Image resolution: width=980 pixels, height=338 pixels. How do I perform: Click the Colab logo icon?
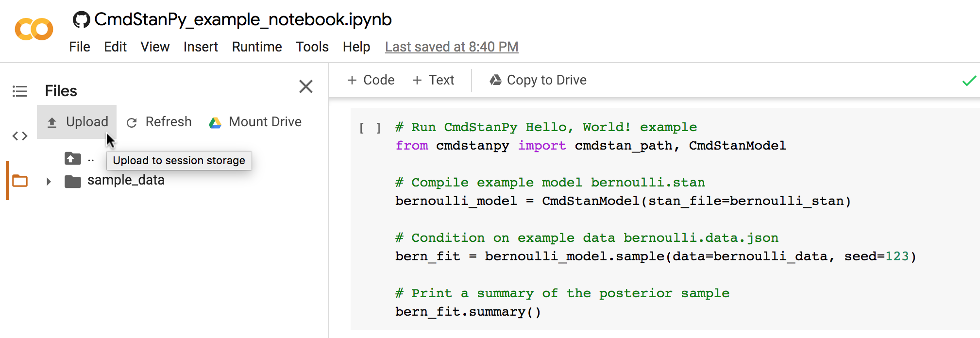click(34, 30)
